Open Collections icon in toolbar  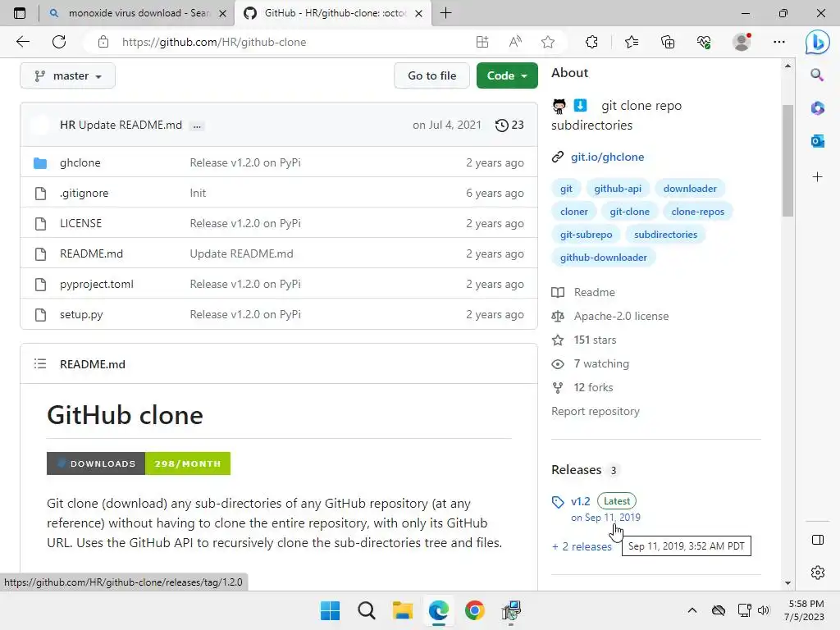coord(668,42)
